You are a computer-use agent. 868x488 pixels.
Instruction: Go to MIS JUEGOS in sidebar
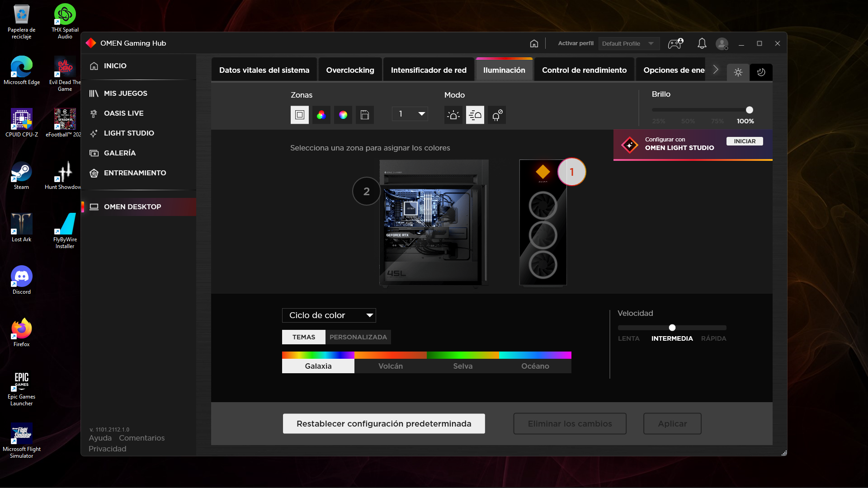125,93
